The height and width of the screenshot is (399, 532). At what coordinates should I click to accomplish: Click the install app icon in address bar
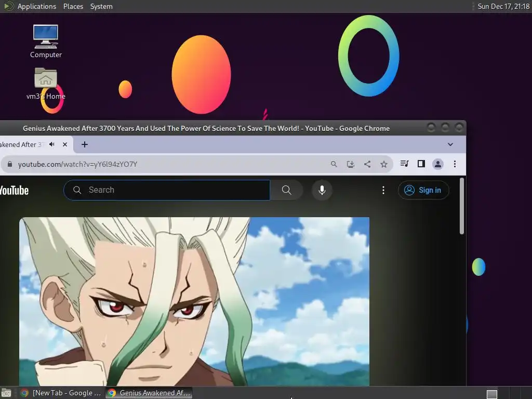click(351, 164)
